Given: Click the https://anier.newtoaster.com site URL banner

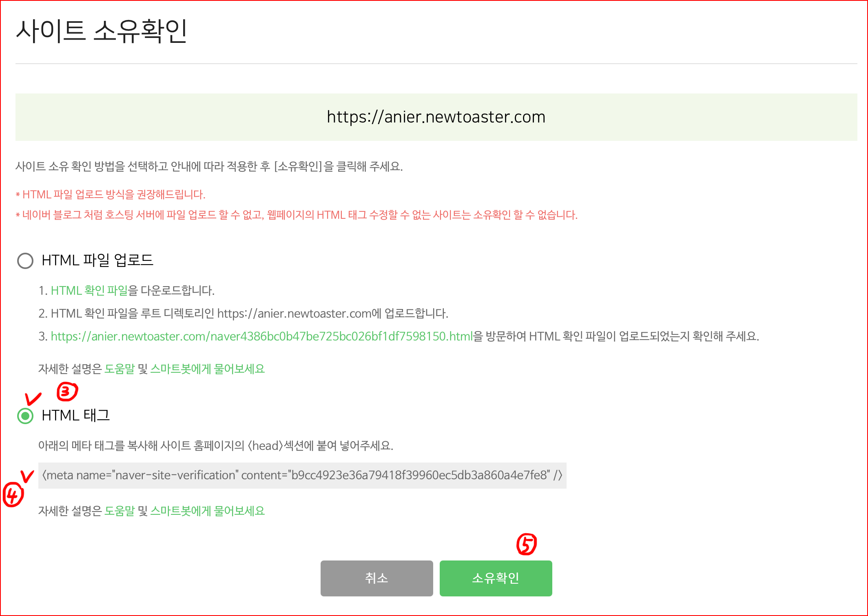Looking at the screenshot, I should 436,117.
